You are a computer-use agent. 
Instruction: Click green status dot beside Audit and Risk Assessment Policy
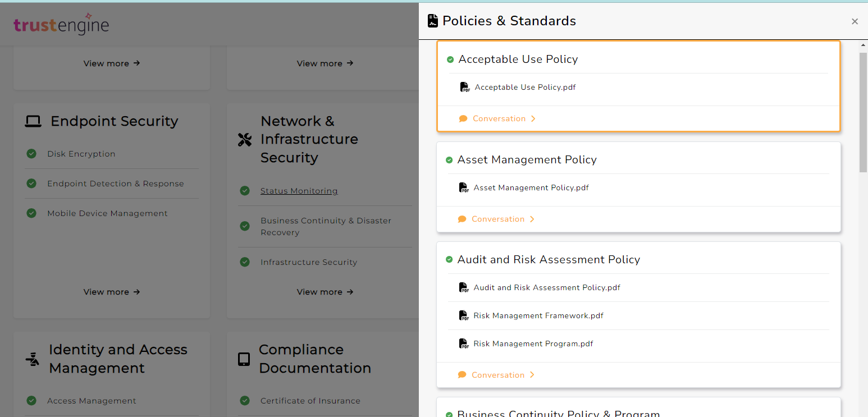click(449, 260)
